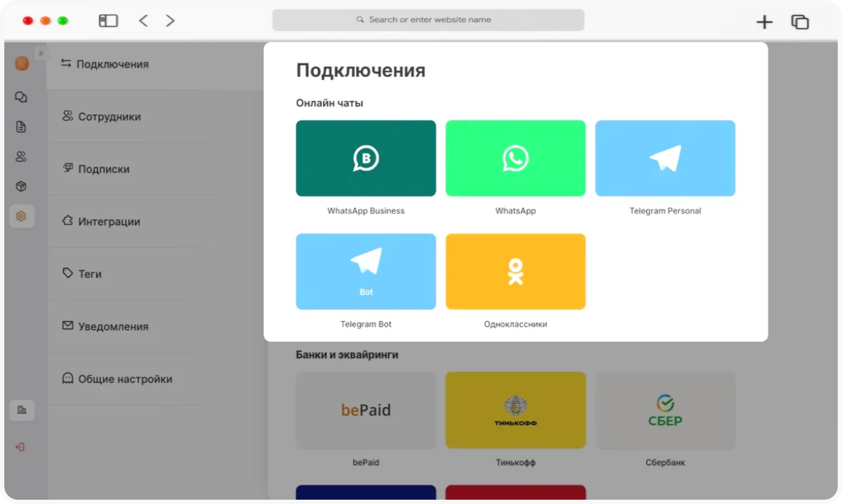Go forward with browser forward arrow

click(170, 20)
